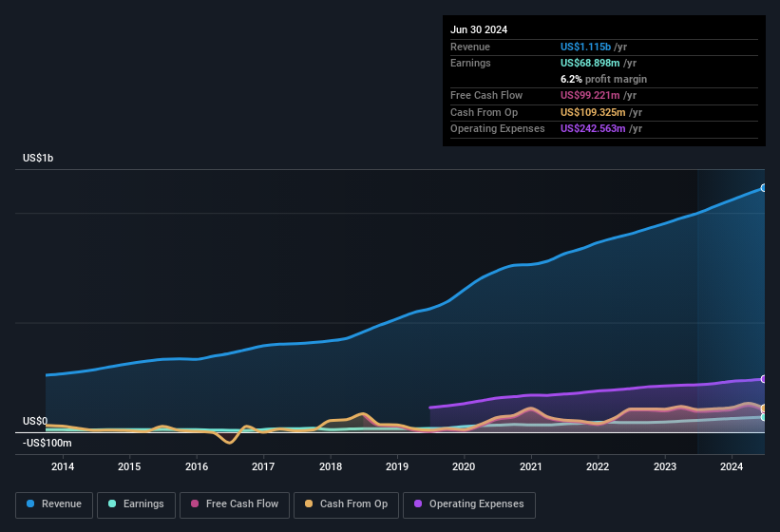The width and height of the screenshot is (780, 532).
Task: Toggle Operating Expenses legend button
Action: click(469, 505)
